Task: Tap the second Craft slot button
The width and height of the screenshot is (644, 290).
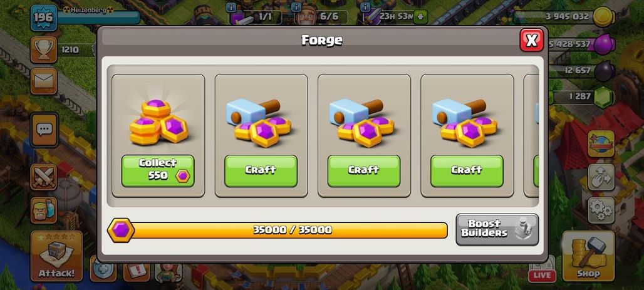Action: pyautogui.click(x=364, y=171)
